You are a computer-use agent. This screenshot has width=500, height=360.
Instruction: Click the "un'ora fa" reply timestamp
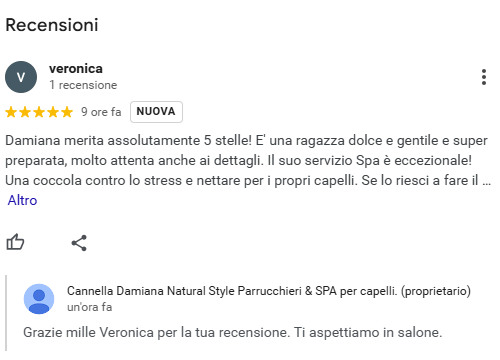pyautogui.click(x=90, y=307)
